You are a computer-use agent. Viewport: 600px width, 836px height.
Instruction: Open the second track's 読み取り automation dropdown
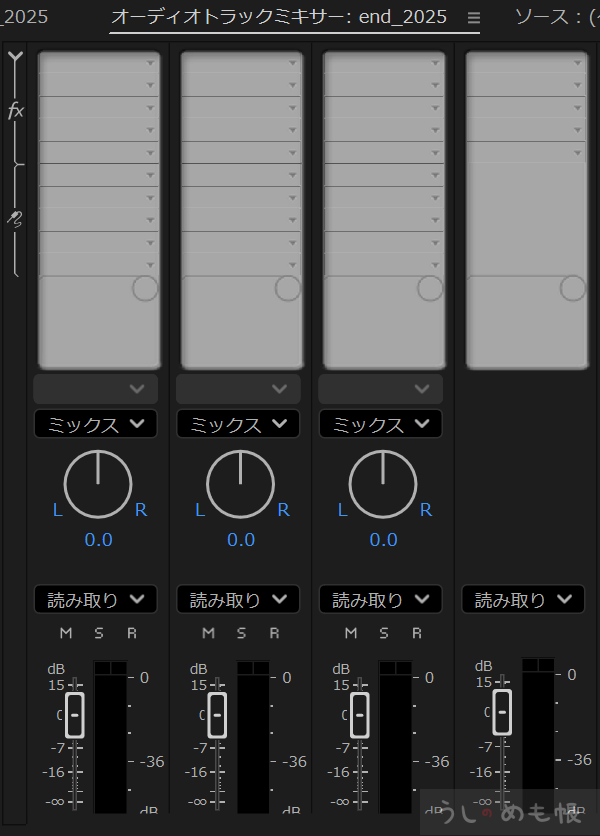click(x=239, y=600)
